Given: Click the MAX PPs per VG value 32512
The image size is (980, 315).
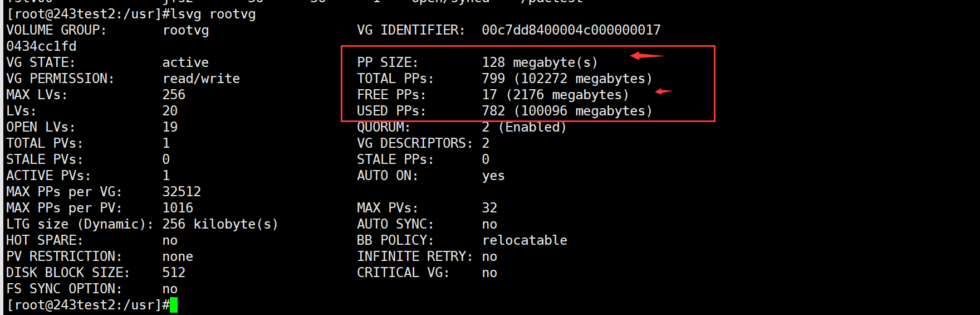Looking at the screenshot, I should coord(182,192).
